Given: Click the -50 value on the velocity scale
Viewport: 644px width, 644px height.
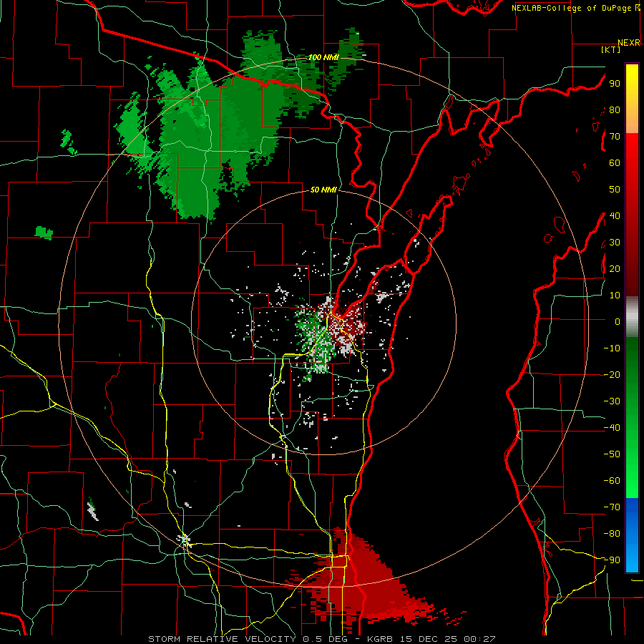Looking at the screenshot, I should [x=612, y=454].
